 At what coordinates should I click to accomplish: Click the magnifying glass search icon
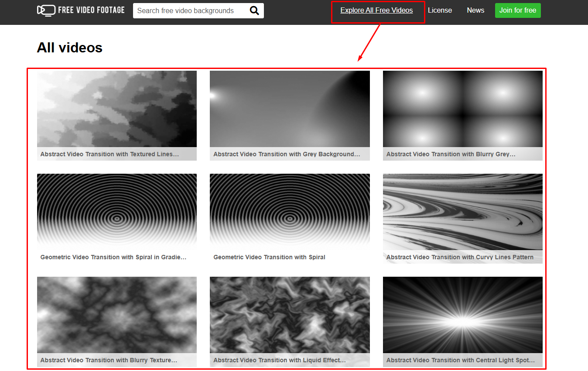[254, 10]
